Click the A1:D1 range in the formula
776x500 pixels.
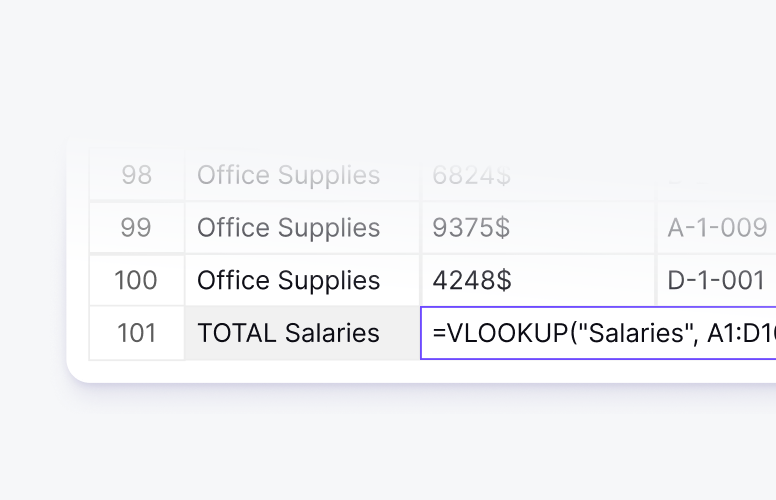tap(740, 333)
